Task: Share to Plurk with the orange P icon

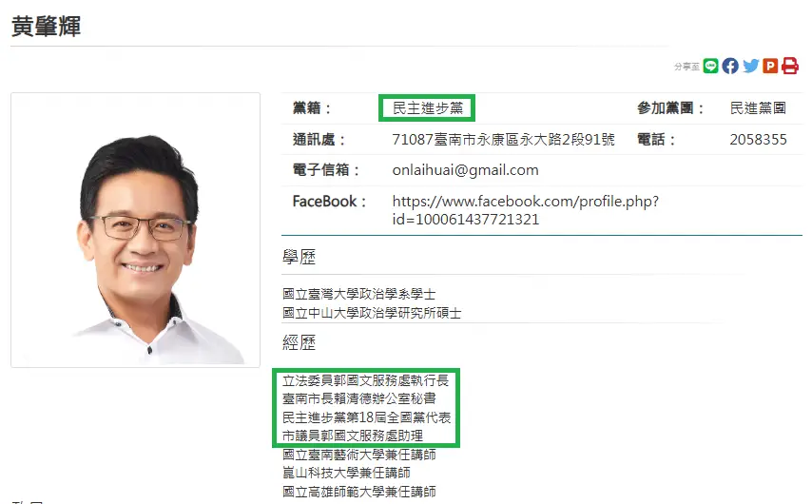Action: [x=770, y=66]
